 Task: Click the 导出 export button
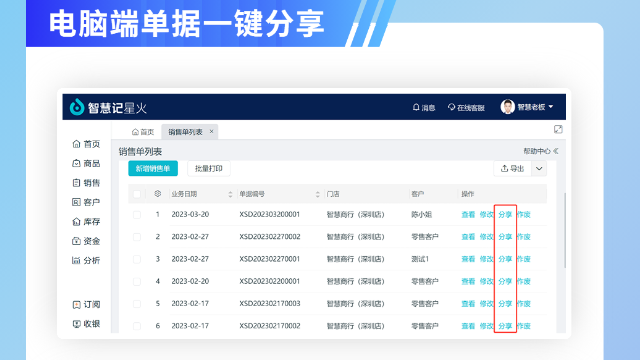tap(512, 169)
